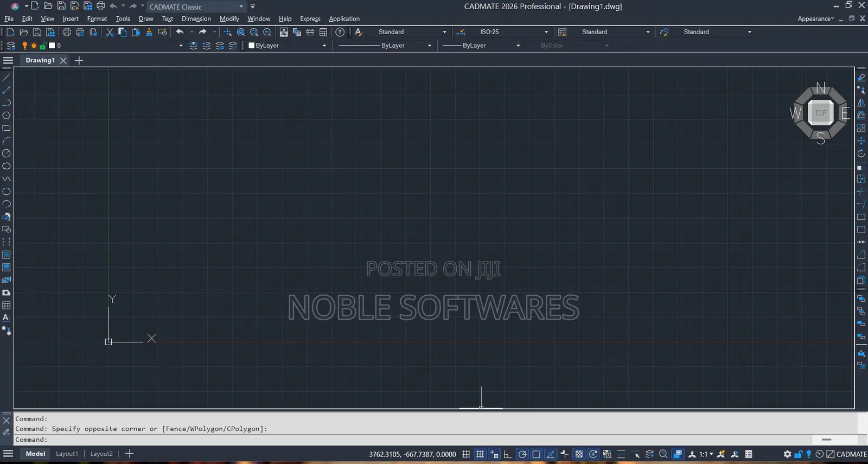Toggle layer lock padlock in layer bar

tap(43, 46)
